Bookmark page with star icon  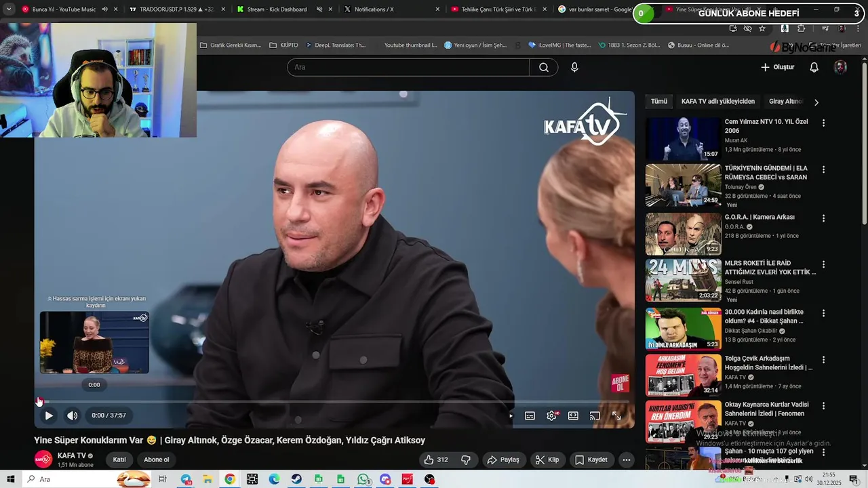[762, 28]
